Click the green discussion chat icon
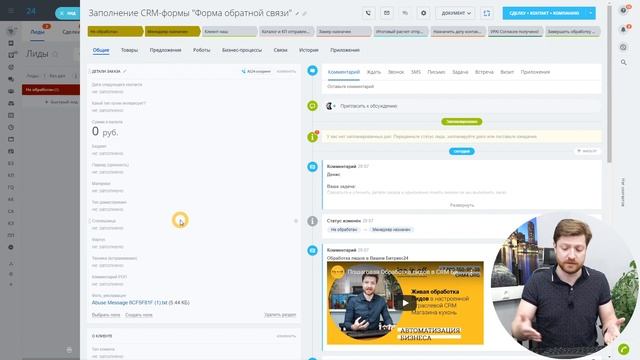 [x=312, y=106]
